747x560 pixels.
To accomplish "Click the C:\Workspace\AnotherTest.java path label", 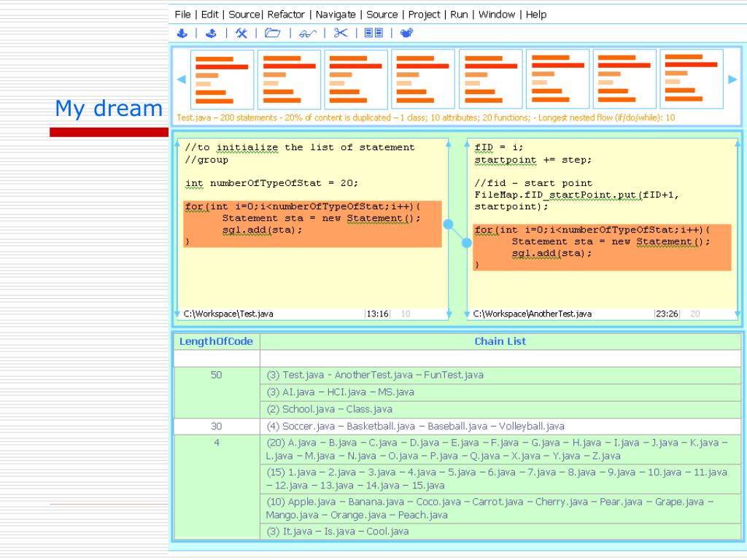I will tap(532, 314).
